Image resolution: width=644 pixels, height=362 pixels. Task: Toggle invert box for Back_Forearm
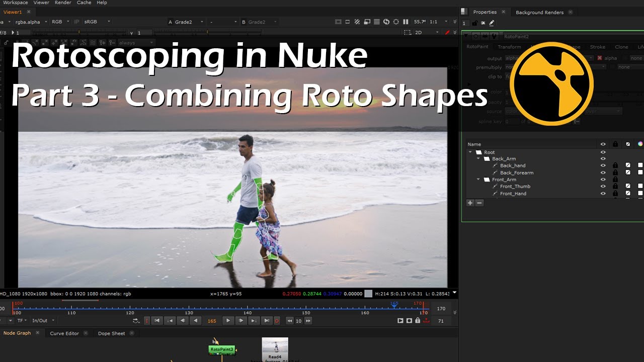coord(628,172)
